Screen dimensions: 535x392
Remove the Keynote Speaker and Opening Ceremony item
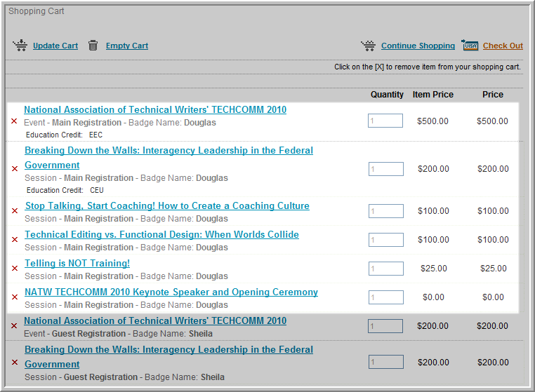point(15,297)
